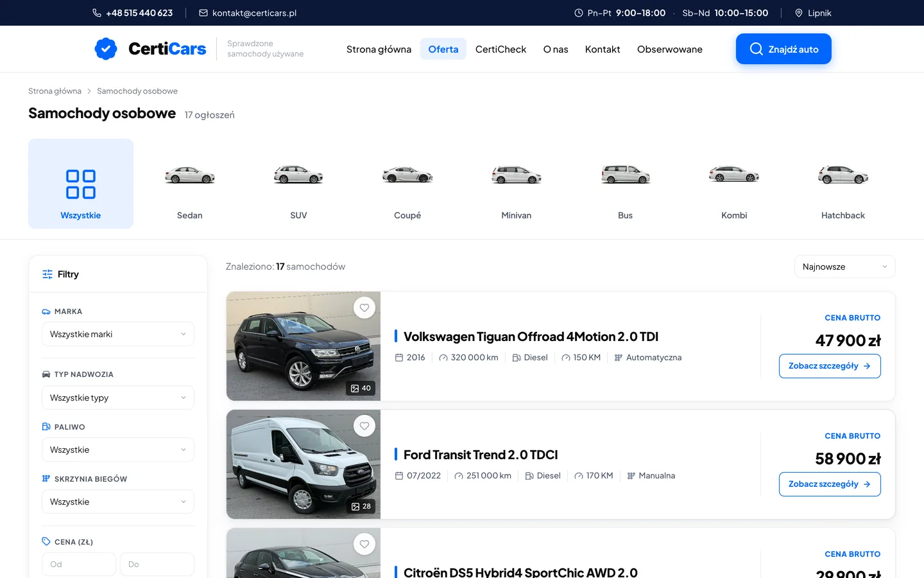Click the phone icon in the top bar
Screen dimensions: 924x578
97,13
